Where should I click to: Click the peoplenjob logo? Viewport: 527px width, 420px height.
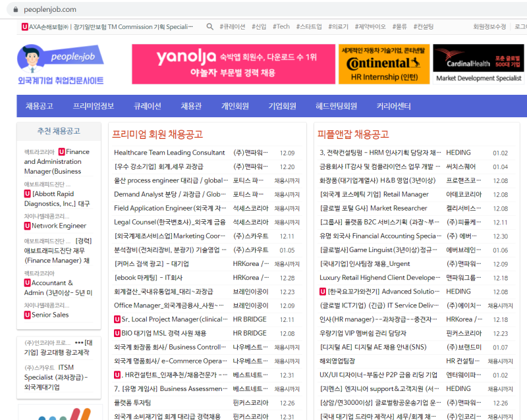point(61,65)
